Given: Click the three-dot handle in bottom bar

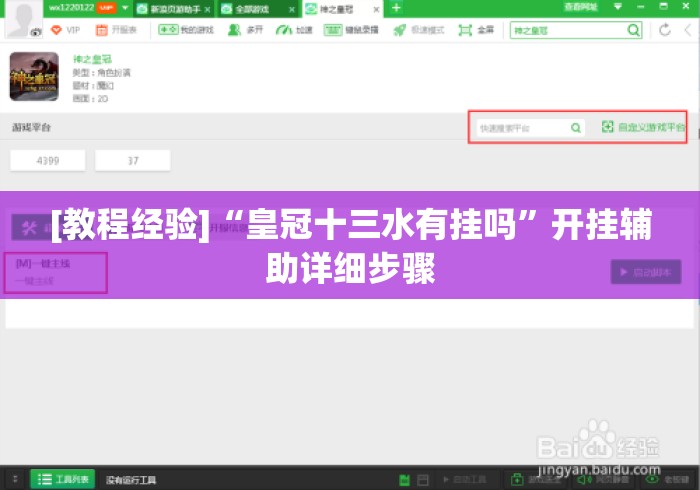Looking at the screenshot, I should tap(15, 479).
